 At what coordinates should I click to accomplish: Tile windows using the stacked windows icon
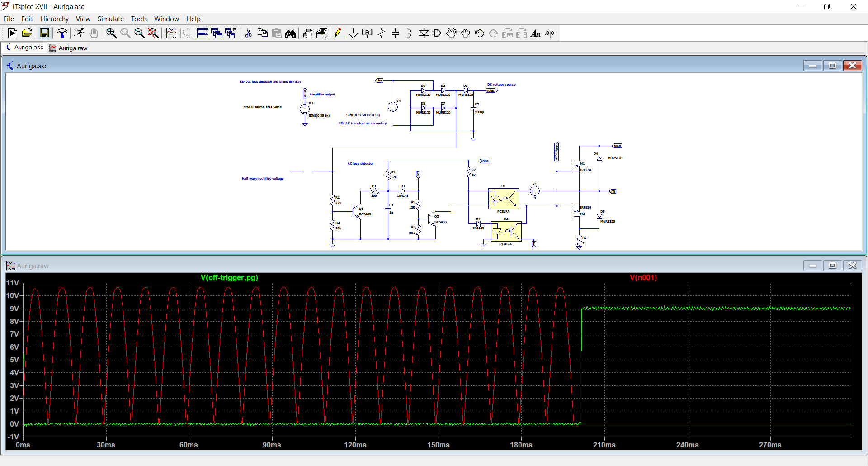coord(203,33)
